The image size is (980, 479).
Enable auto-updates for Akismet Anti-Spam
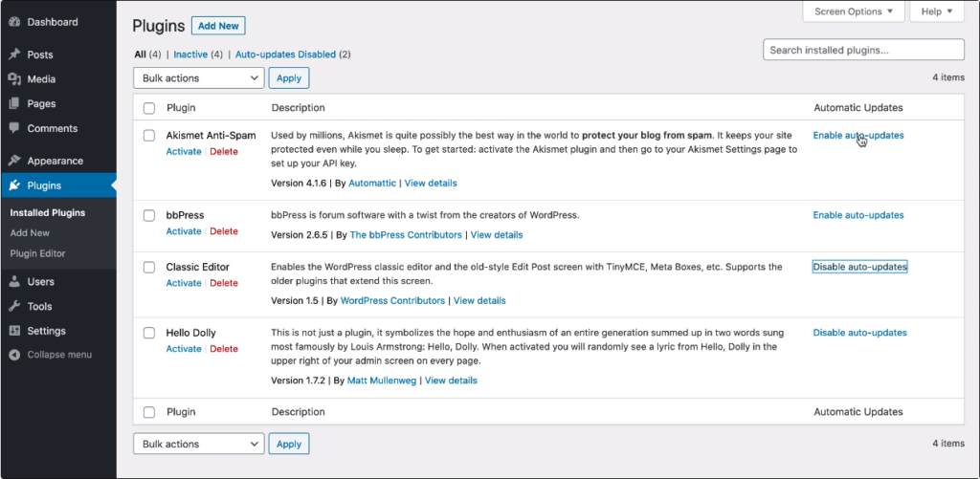[x=858, y=135]
